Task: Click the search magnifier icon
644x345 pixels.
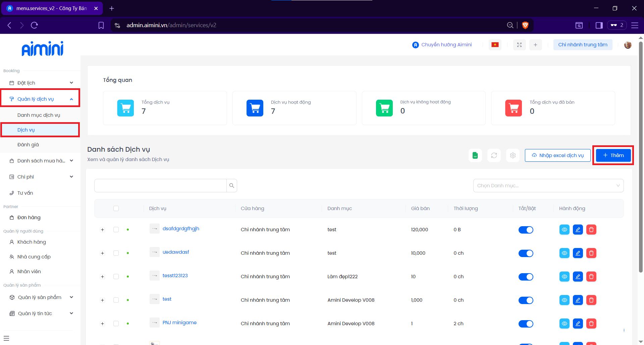Action: click(231, 186)
